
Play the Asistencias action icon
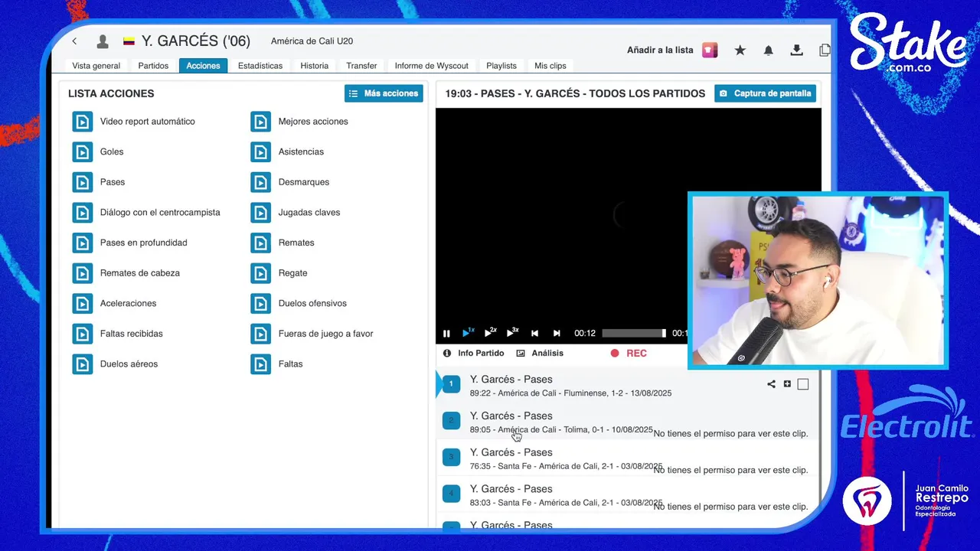(261, 152)
